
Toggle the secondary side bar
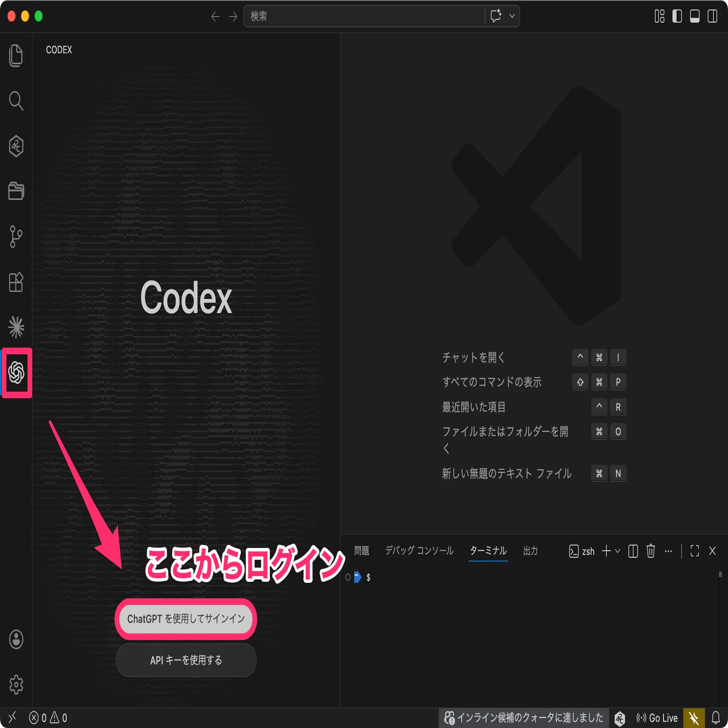coord(712,16)
